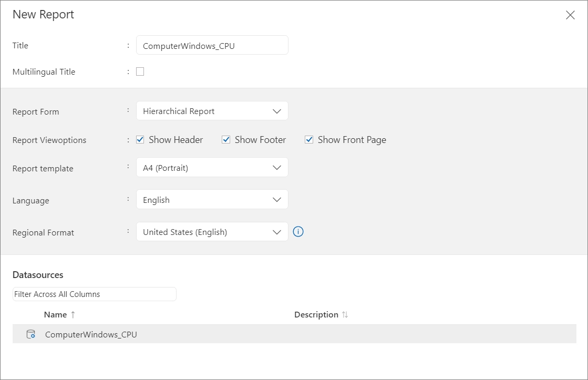Click the Description column header
This screenshot has width=588, height=380.
coord(316,314)
